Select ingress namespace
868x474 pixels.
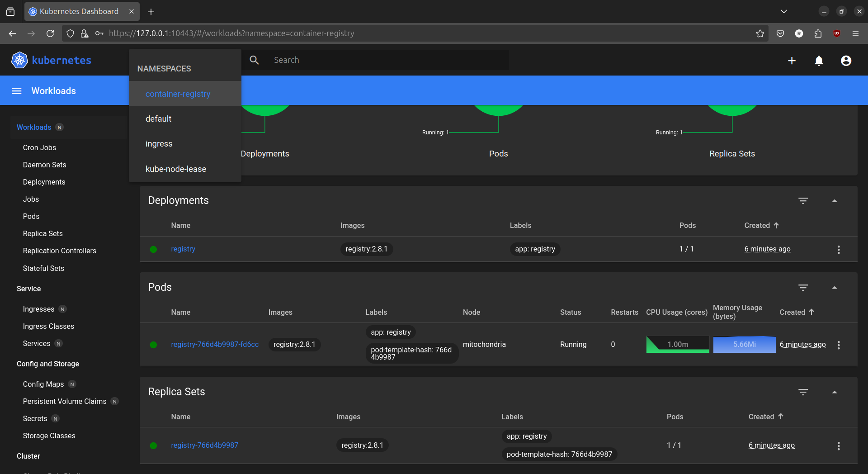pos(185,144)
